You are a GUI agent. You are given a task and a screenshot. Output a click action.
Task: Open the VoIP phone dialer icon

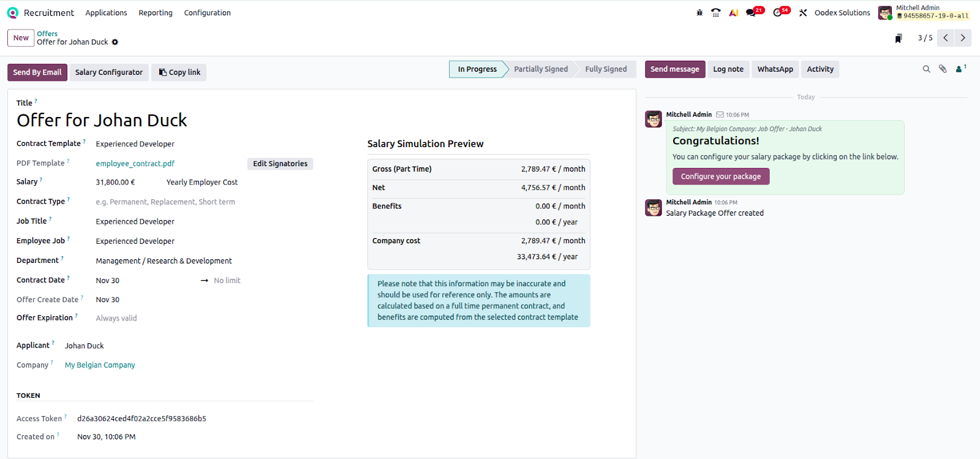(715, 13)
